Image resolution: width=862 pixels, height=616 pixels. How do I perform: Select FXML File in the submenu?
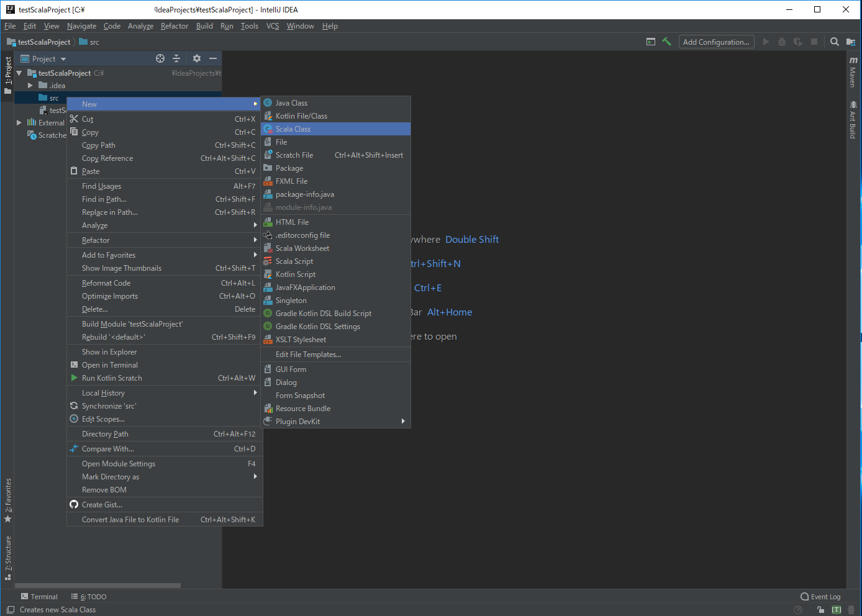[x=336, y=181]
